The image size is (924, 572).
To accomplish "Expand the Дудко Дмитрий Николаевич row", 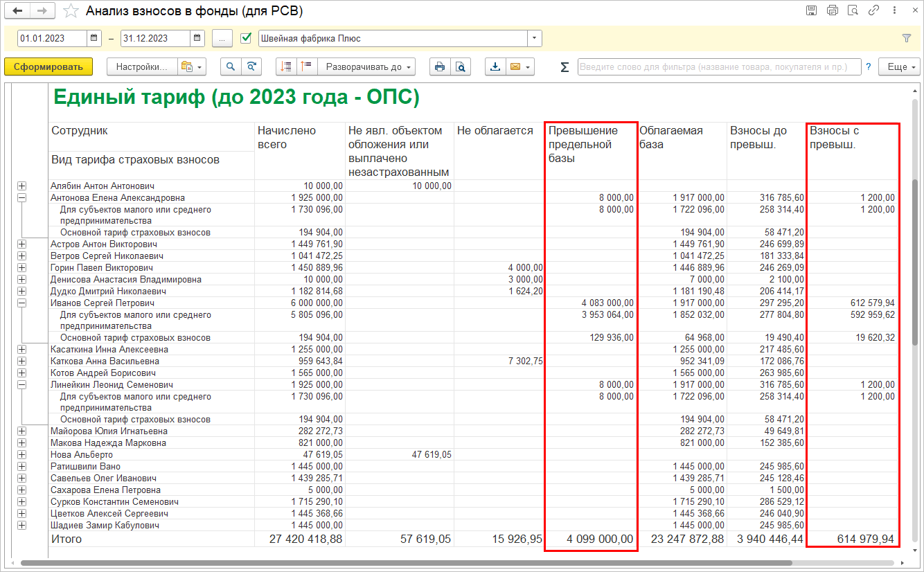I will (21, 291).
